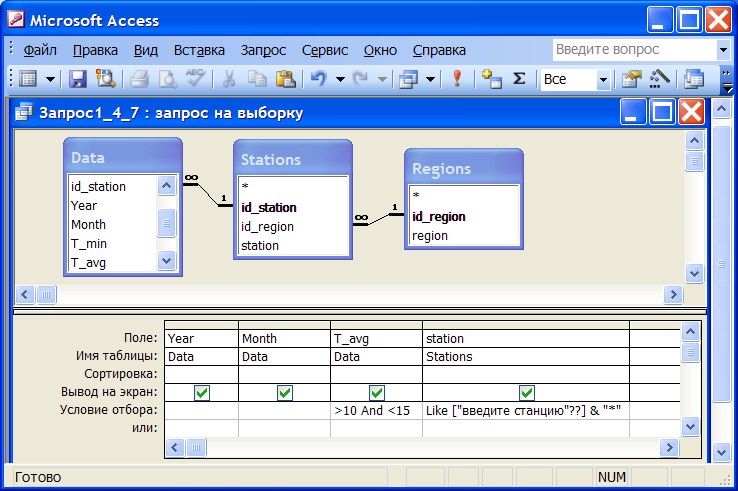Viewport: 738px width, 491px height.
Task: Open the Properties toolbar icon
Action: coord(631,79)
